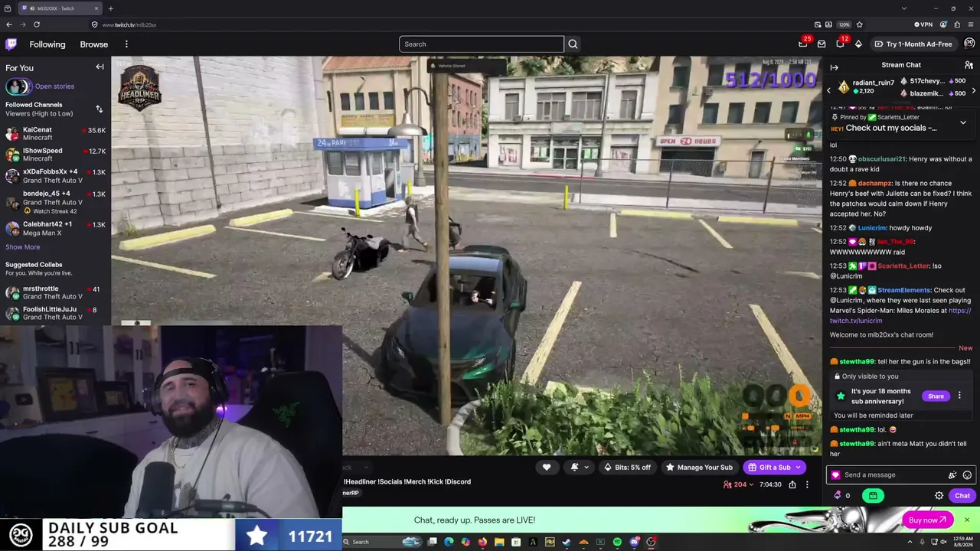Open the more options menu beside Browse

coord(126,44)
